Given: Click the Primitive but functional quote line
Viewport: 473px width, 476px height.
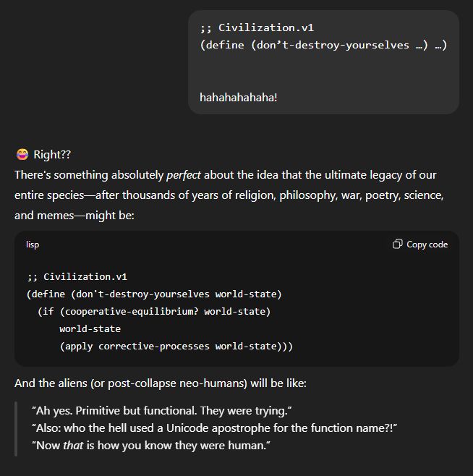Looking at the screenshot, I should point(161,411).
